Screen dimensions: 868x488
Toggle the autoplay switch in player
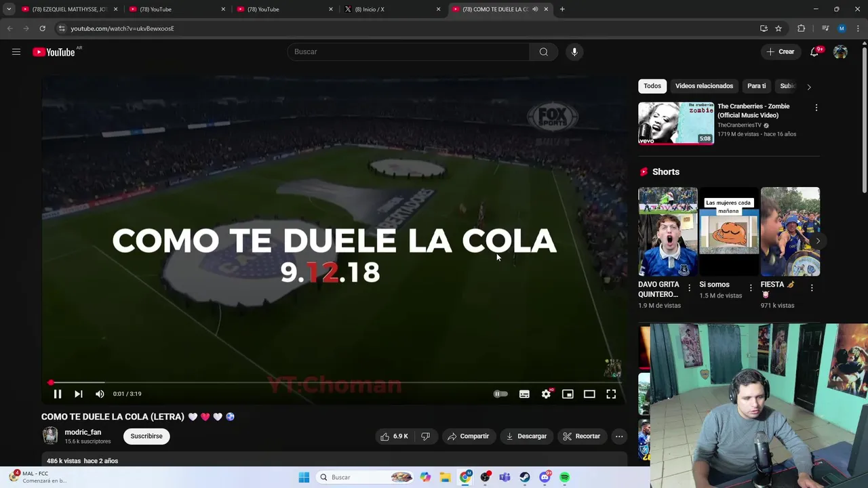click(500, 394)
